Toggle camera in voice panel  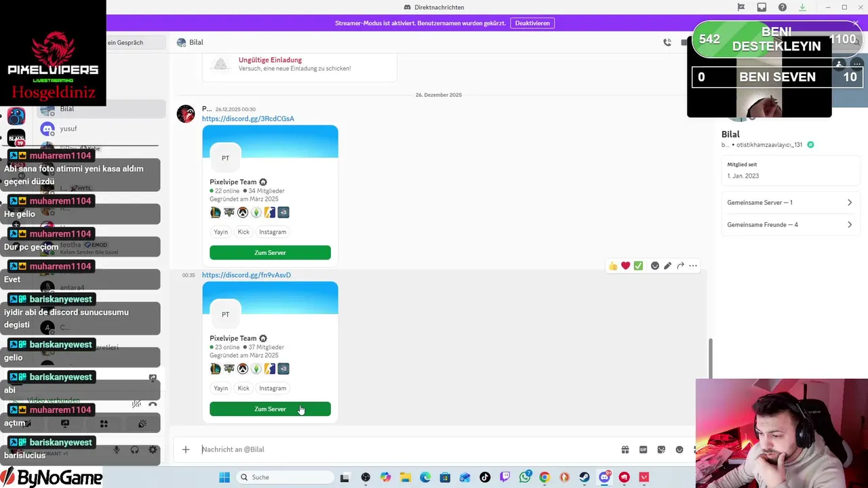pos(26,424)
